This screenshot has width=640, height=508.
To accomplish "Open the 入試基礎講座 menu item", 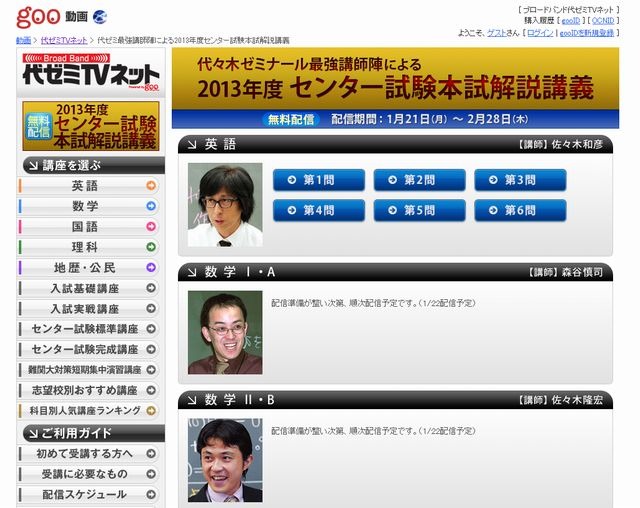I will click(x=89, y=288).
